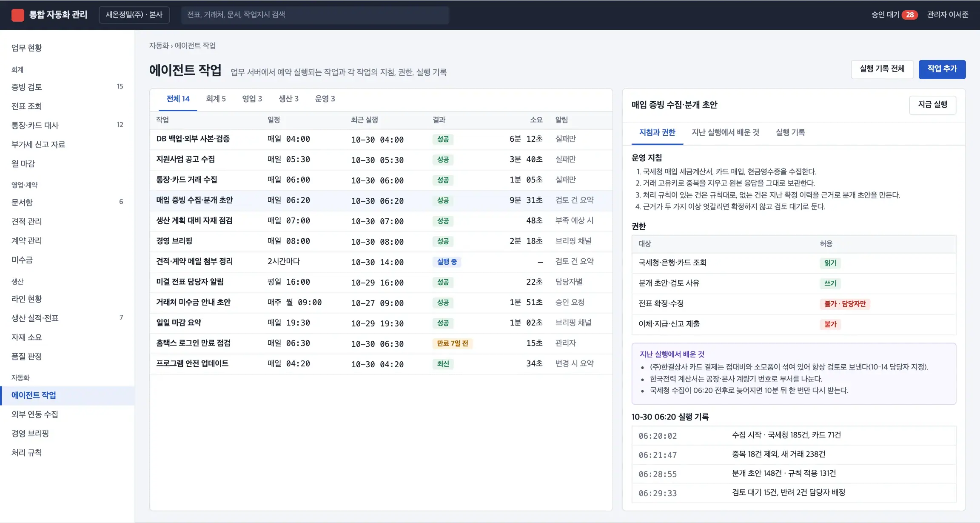Open 외부 연동 수집 in sidebar
The image size is (980, 523).
pos(67,414)
